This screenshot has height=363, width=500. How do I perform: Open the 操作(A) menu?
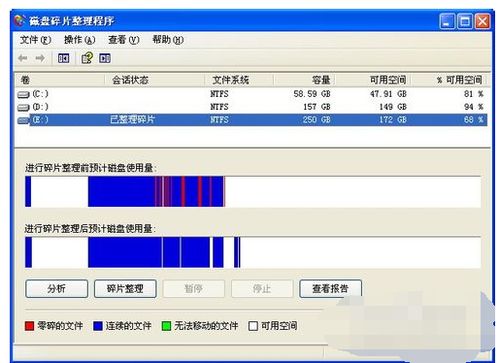click(x=79, y=40)
